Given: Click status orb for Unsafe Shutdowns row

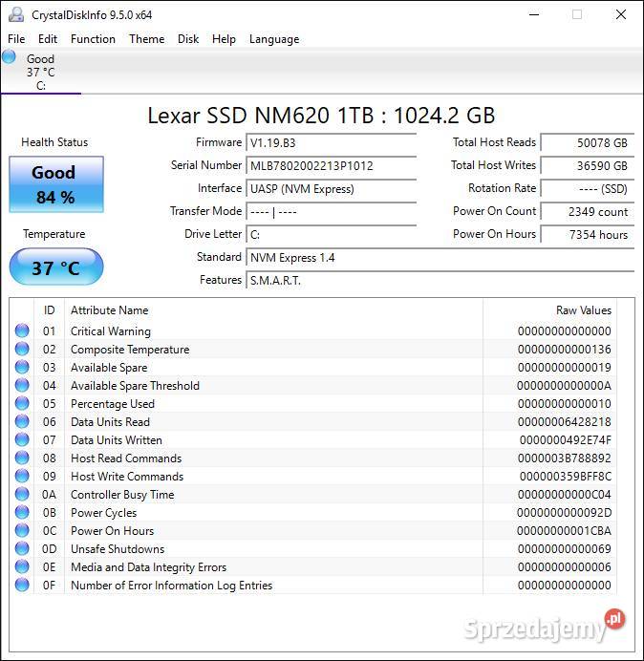Looking at the screenshot, I should (22, 548).
